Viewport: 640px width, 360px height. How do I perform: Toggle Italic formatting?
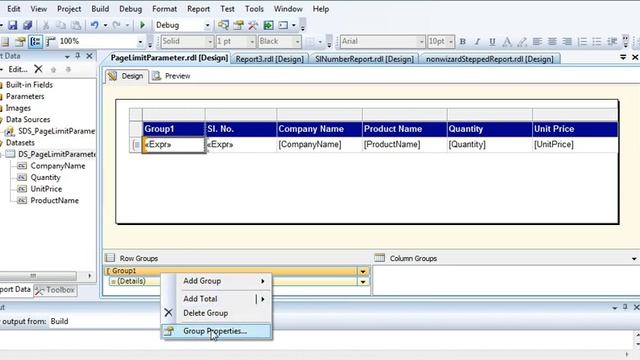click(x=477, y=41)
